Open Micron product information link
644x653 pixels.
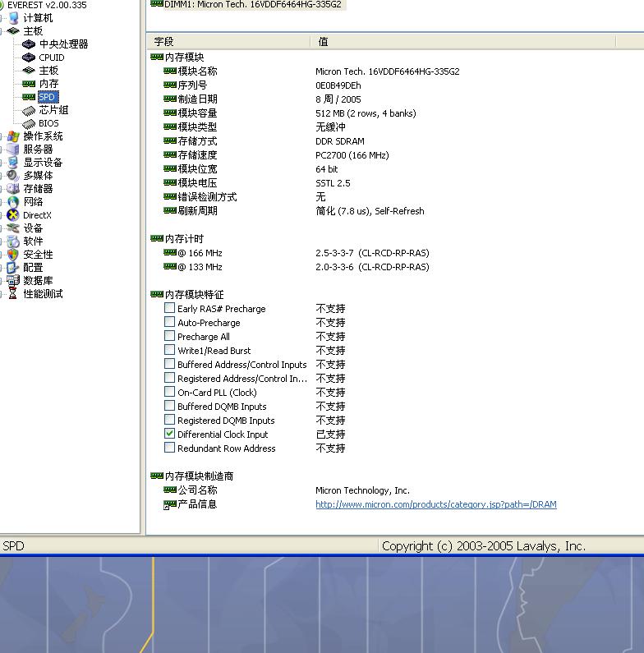[436, 504]
